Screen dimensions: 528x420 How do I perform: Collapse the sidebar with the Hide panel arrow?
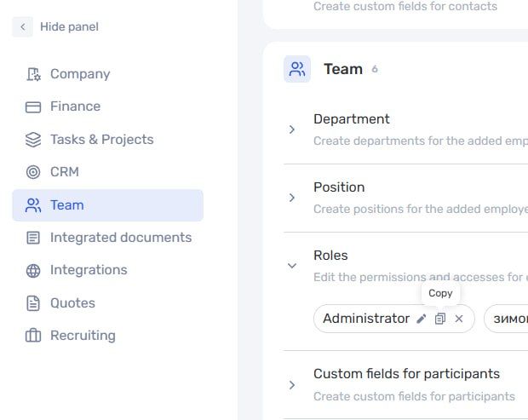click(x=22, y=26)
